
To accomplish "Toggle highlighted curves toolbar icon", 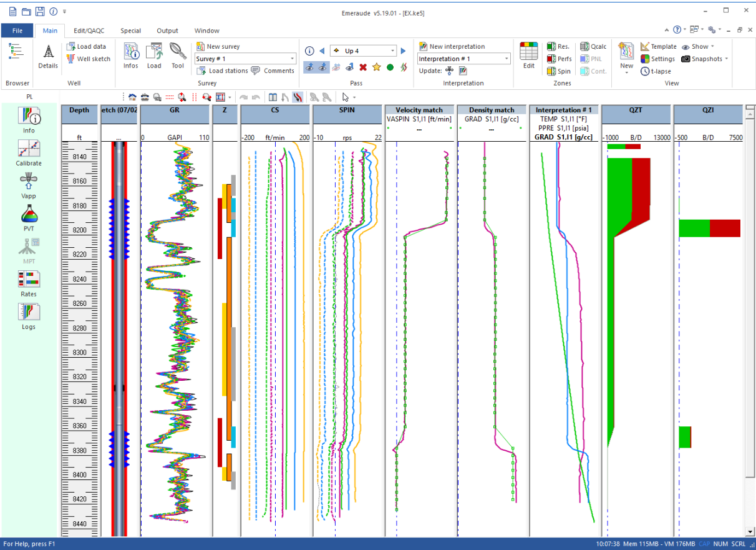I will pos(298,97).
